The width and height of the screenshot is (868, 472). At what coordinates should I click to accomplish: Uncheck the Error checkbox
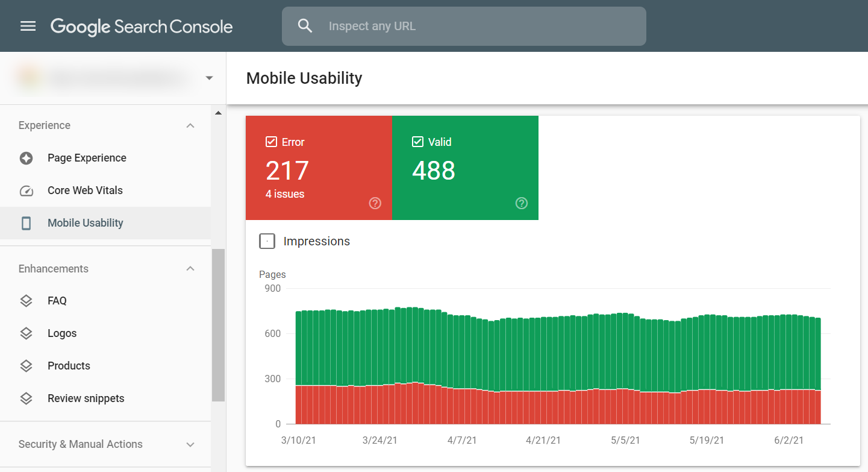point(271,142)
